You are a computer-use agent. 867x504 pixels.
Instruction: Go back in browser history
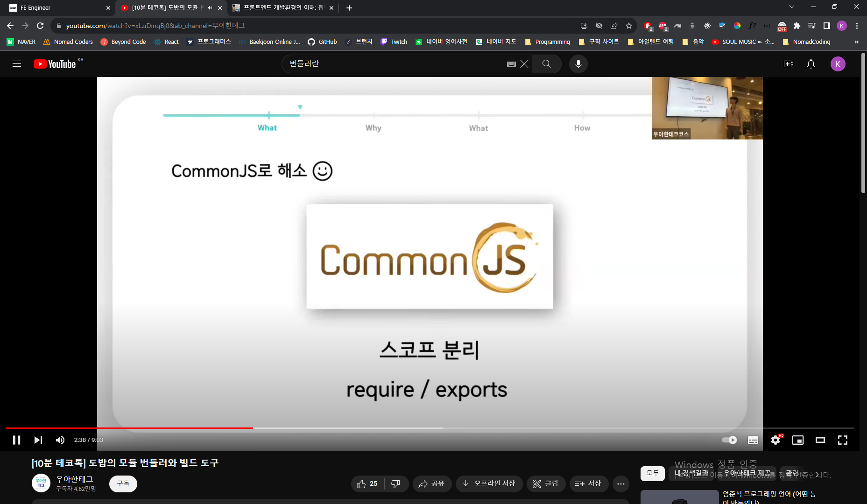[10, 26]
